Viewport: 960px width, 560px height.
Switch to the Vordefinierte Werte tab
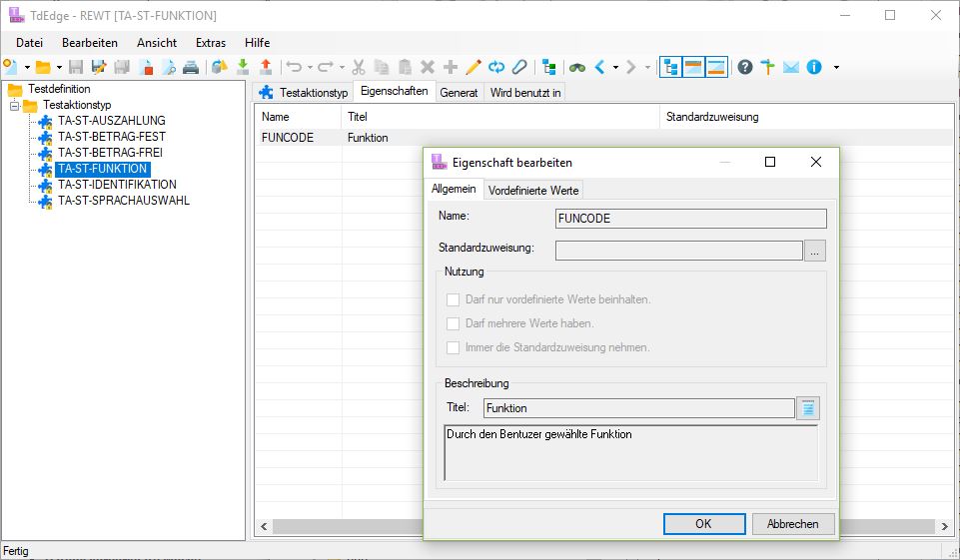pyautogui.click(x=533, y=191)
